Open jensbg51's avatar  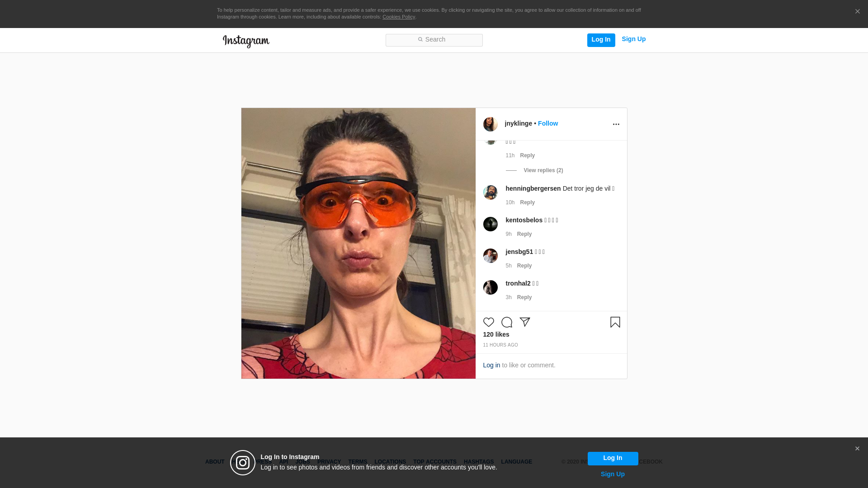pyautogui.click(x=491, y=256)
